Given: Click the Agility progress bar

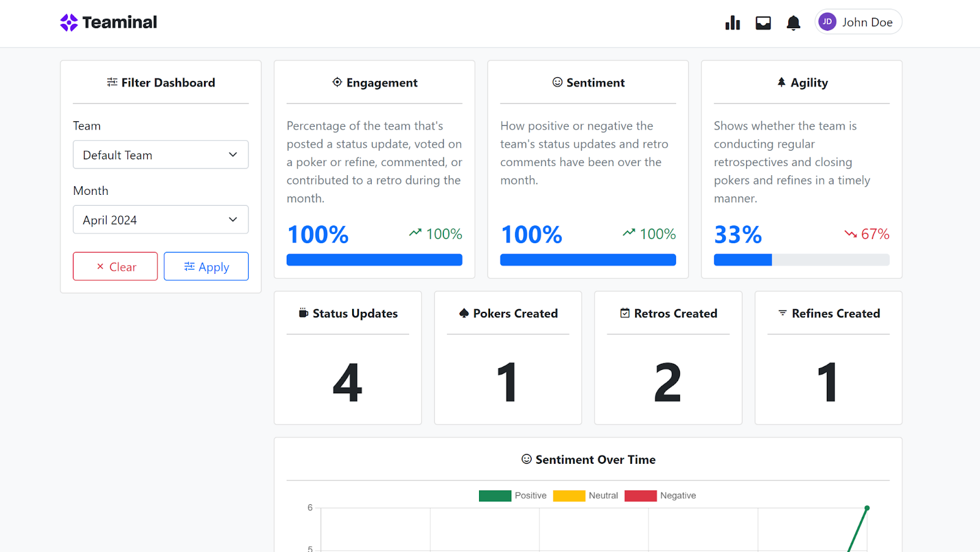Looking at the screenshot, I should click(801, 260).
